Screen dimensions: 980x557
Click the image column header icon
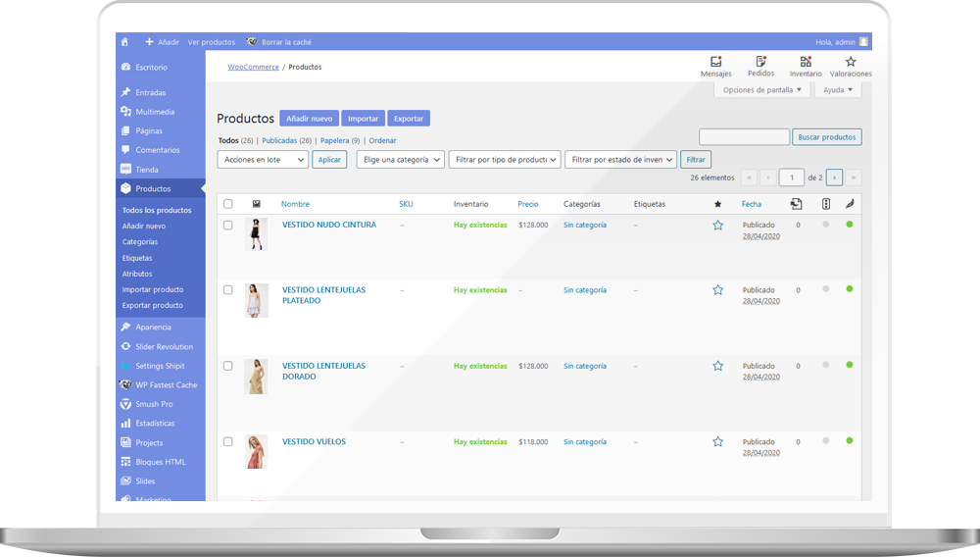[256, 204]
